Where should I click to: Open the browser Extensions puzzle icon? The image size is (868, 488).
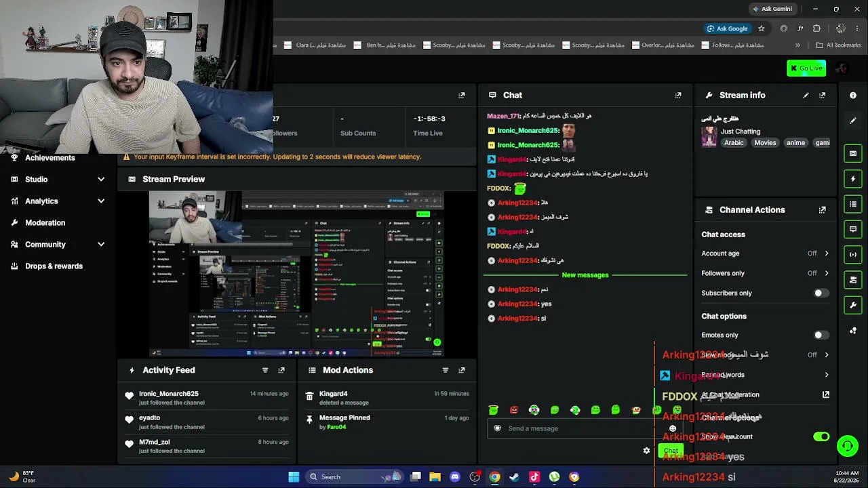[x=816, y=28]
